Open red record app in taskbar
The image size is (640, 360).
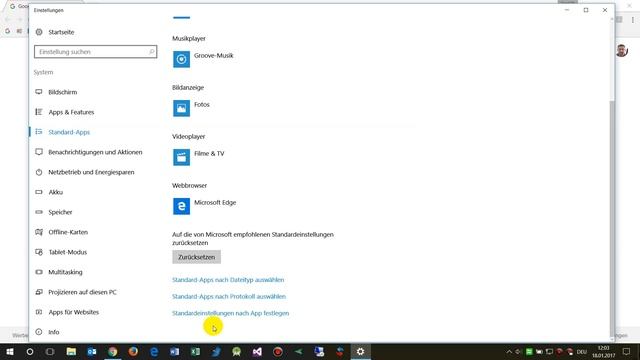[278, 351]
